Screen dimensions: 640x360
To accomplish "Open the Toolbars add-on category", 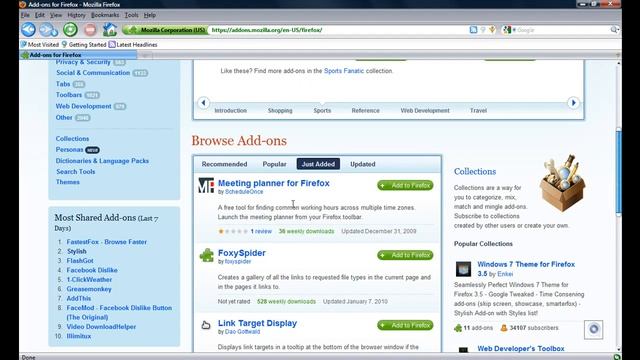I will [69, 95].
